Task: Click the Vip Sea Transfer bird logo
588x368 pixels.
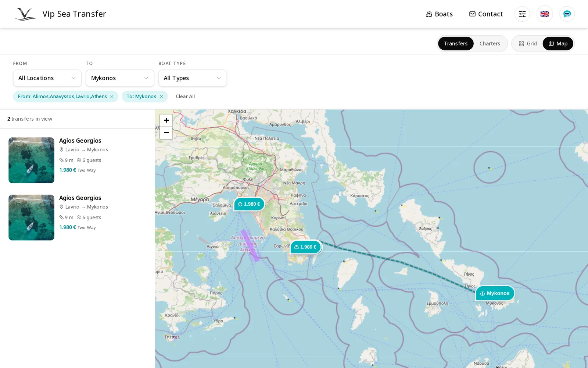Action: click(25, 14)
